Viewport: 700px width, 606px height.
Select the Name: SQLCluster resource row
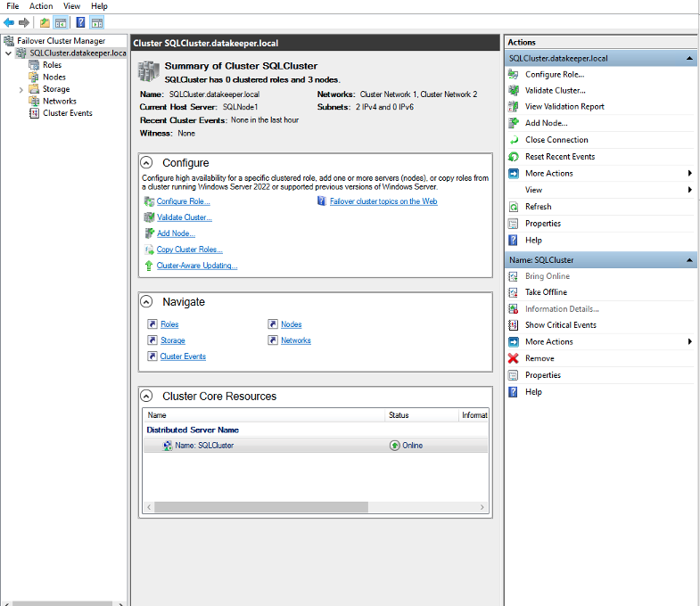[316, 446]
